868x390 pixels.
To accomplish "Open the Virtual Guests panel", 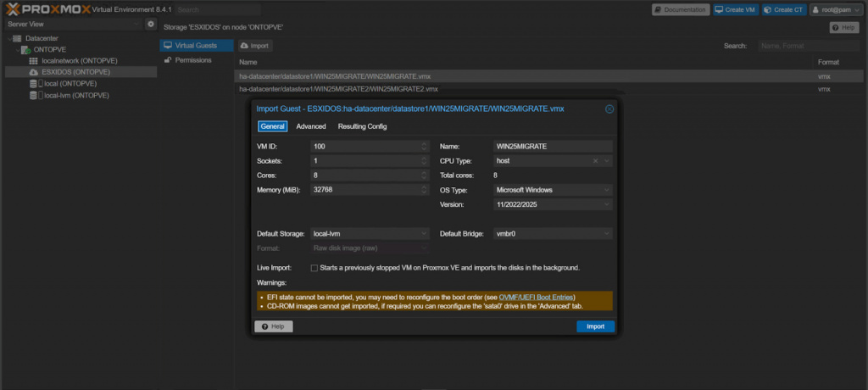I will 197,46.
